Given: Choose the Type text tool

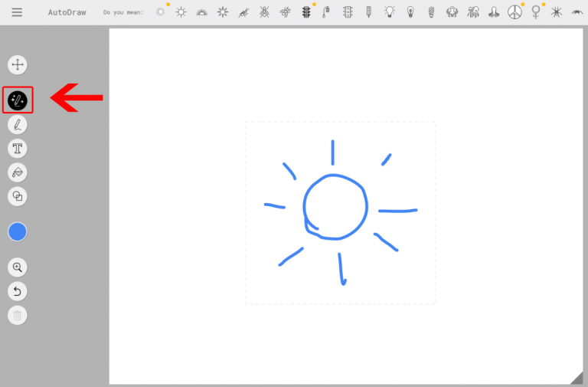Looking at the screenshot, I should point(18,149).
